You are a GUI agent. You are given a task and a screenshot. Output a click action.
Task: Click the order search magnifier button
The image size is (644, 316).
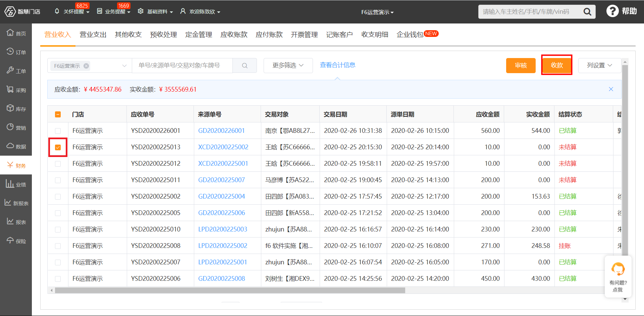pos(245,65)
